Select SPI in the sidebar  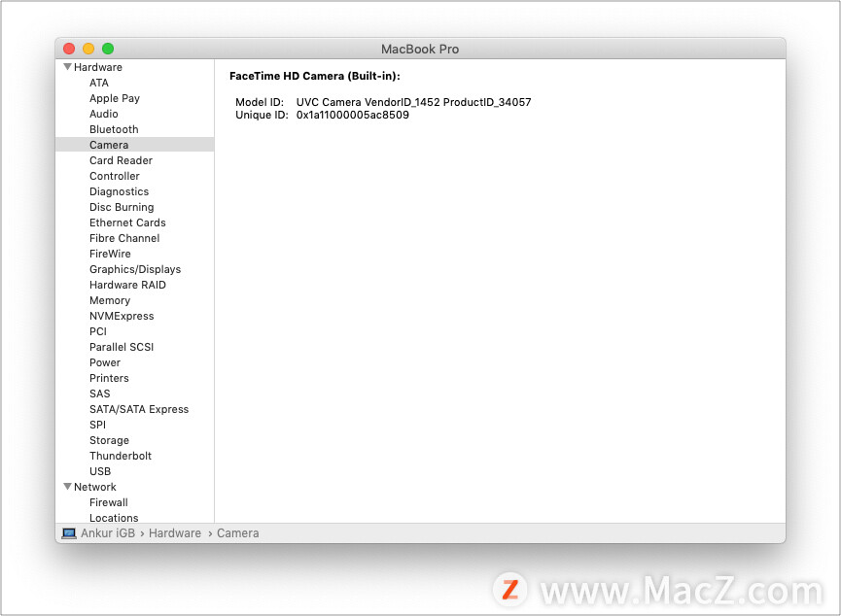[97, 425]
